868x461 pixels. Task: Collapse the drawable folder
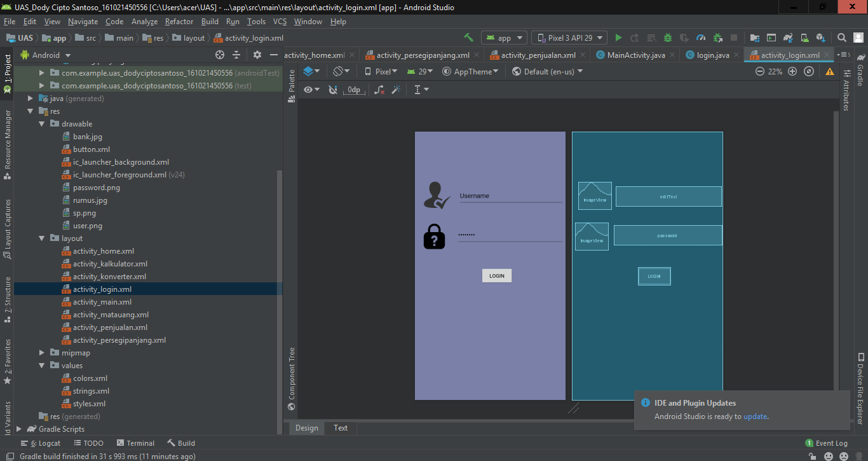coord(41,123)
